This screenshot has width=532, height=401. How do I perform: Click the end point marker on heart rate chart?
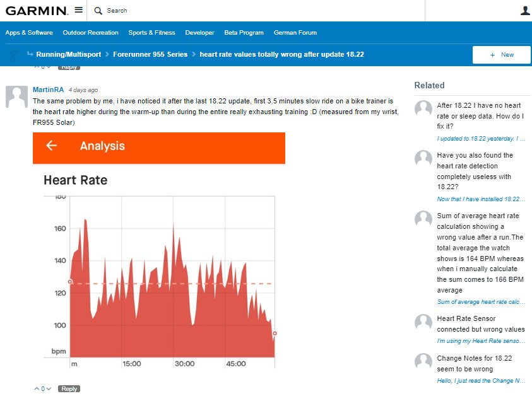click(275, 334)
